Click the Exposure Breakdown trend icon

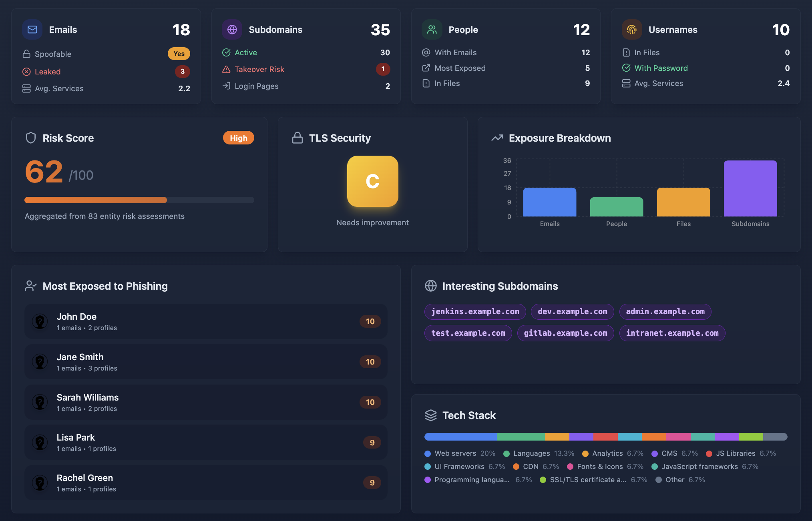pyautogui.click(x=496, y=138)
